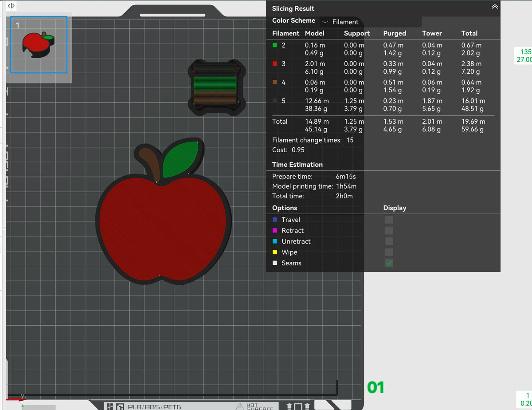The width and height of the screenshot is (532, 410).
Task: Click the "59.66 g" grand total weight
Action: click(x=473, y=130)
